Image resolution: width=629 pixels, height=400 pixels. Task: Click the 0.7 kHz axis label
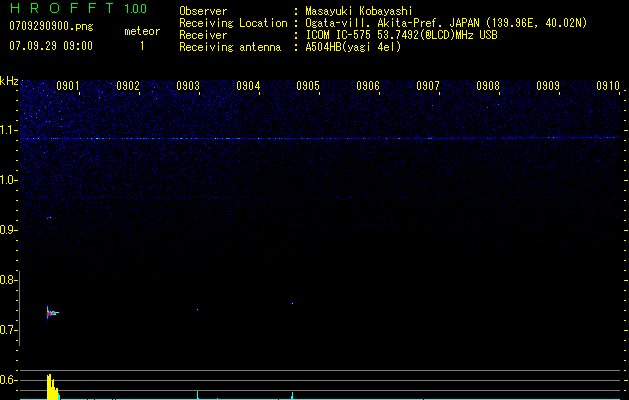[x=8, y=330]
